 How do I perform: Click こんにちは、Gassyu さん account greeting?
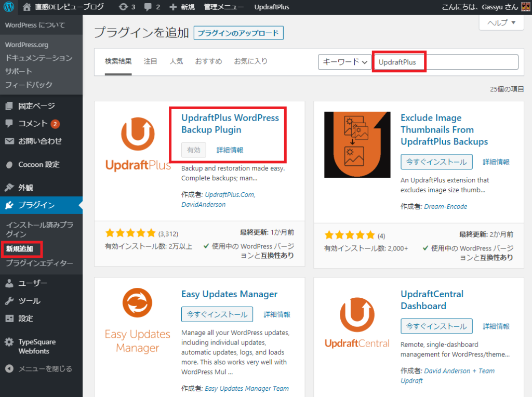coord(480,7)
